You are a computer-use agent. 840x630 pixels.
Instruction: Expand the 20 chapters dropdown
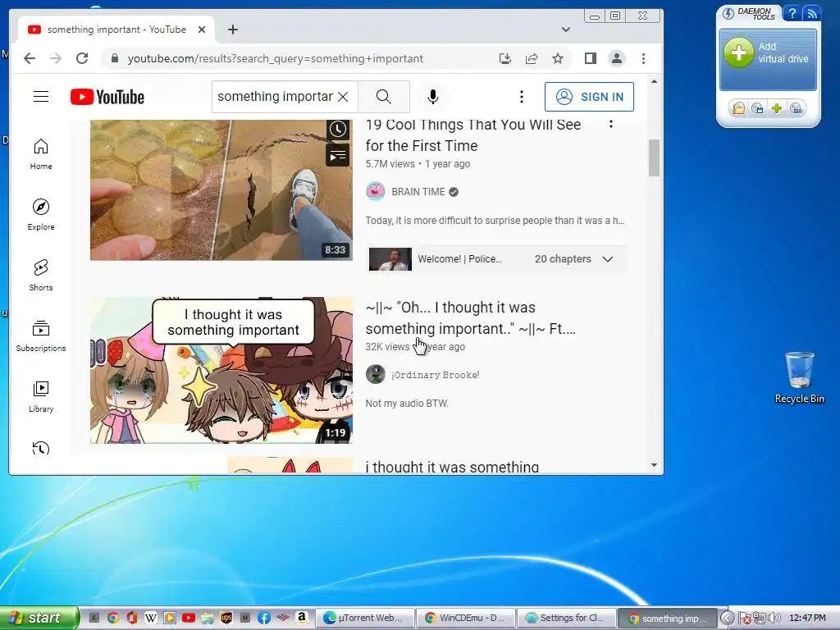[x=608, y=259]
